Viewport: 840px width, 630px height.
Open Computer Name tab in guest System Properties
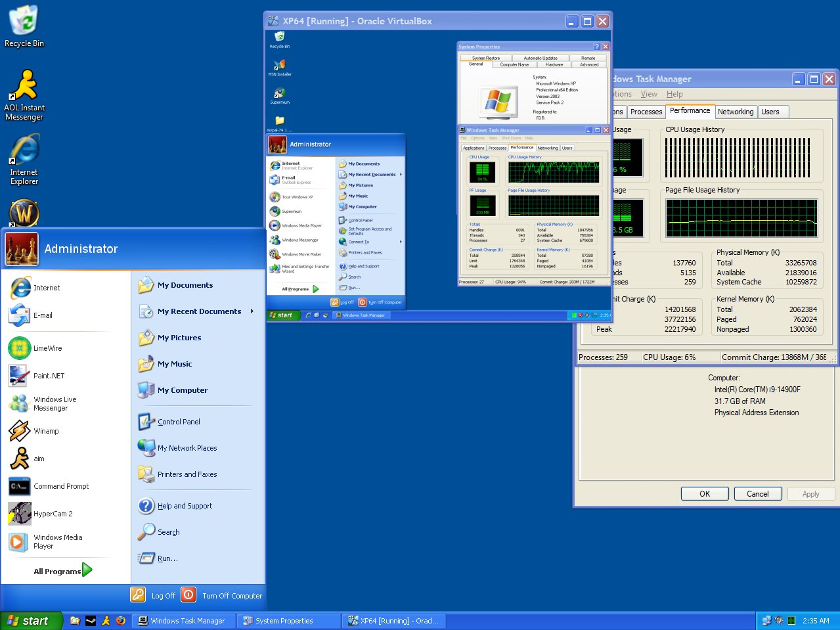[x=514, y=64]
